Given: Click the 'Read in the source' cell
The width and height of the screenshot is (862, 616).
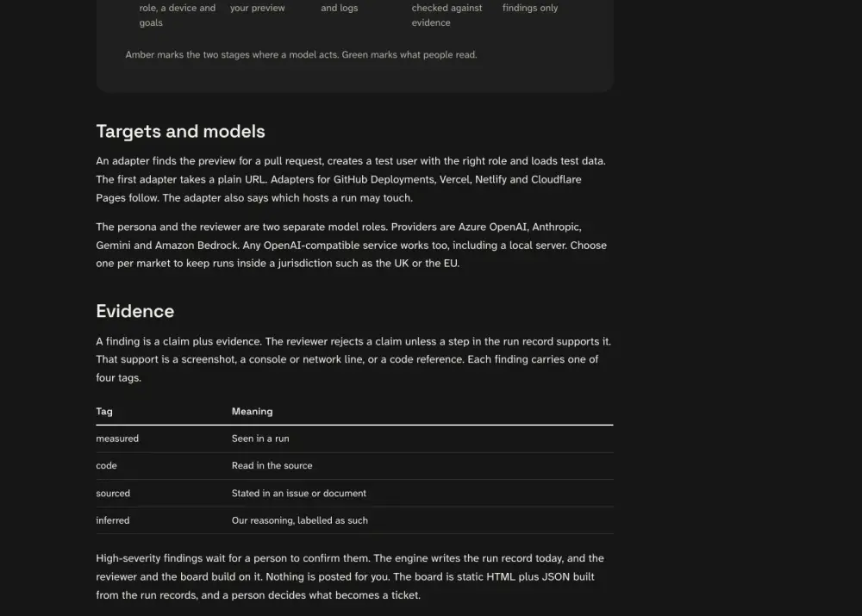Looking at the screenshot, I should (x=272, y=465).
